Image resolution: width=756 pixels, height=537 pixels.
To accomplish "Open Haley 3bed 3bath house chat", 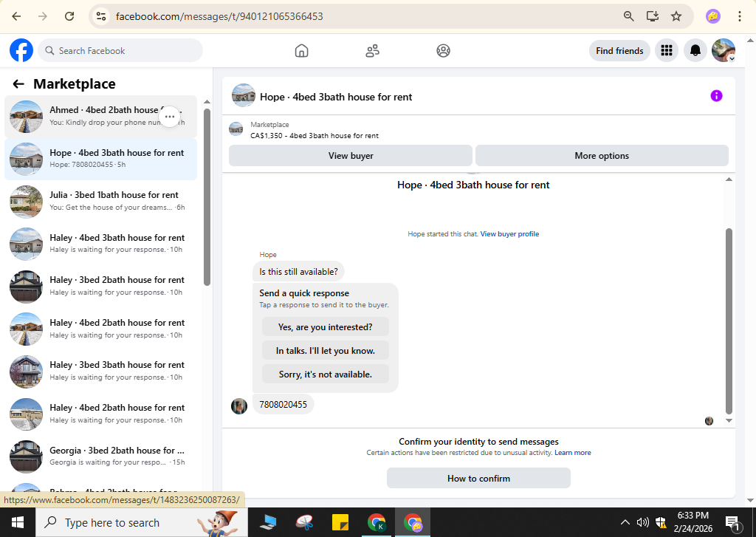I will pos(100,371).
